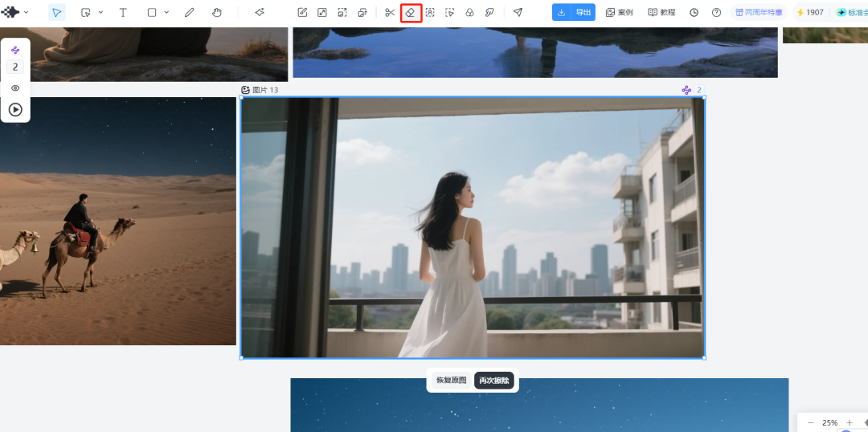Select the Text tool

(x=123, y=13)
